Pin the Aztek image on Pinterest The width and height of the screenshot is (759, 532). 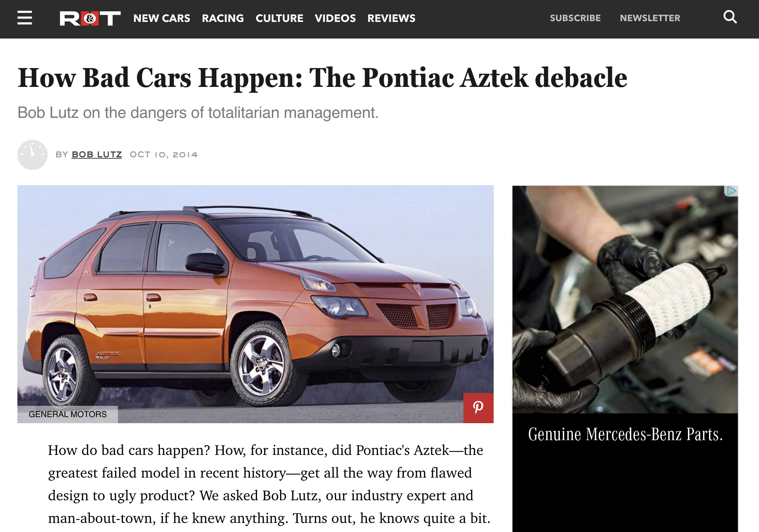click(478, 408)
